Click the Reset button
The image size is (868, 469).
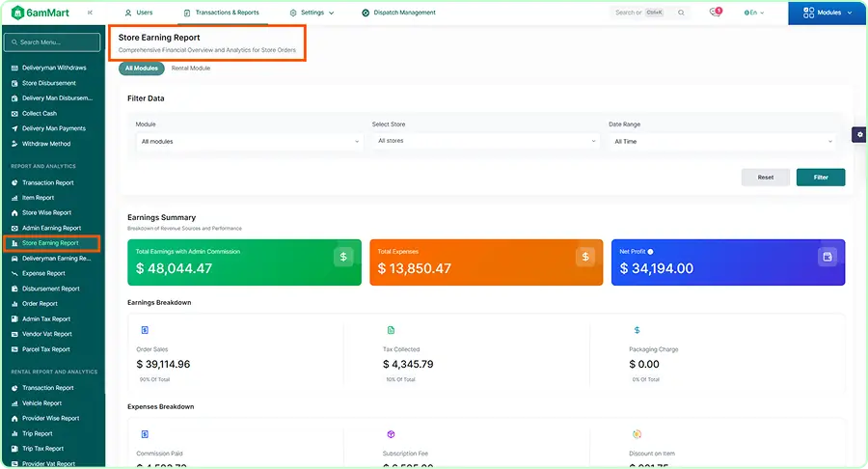[x=766, y=178]
